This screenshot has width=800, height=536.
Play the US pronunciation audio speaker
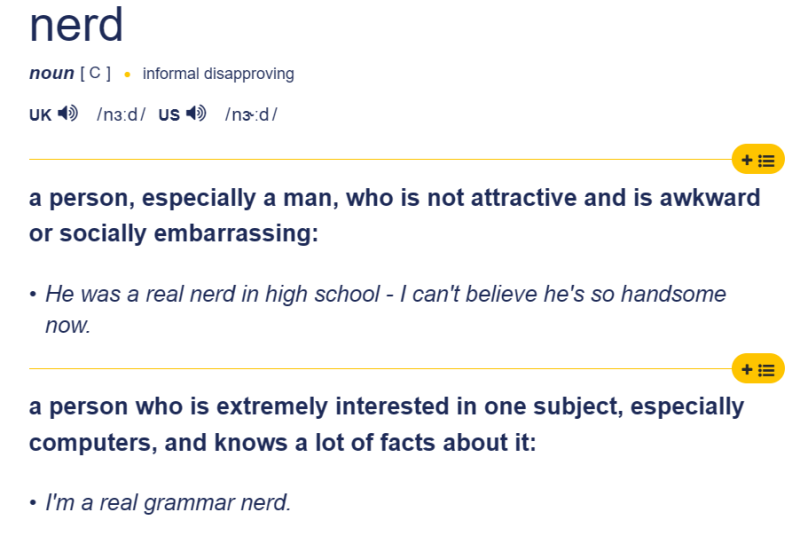point(196,113)
